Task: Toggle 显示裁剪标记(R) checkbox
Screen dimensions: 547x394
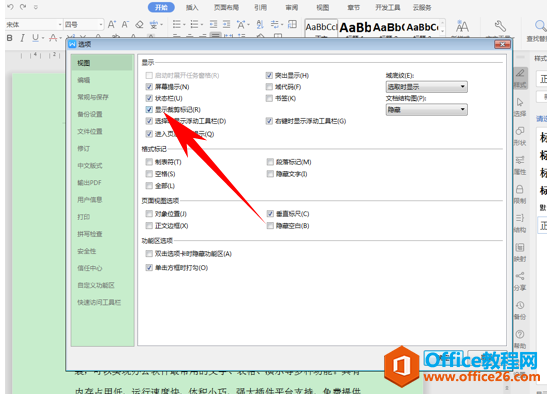Action: click(149, 110)
